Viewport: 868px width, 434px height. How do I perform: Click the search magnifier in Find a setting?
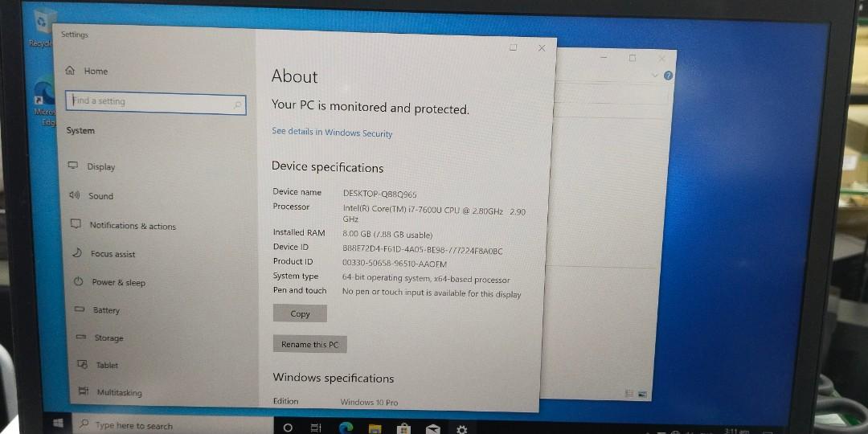237,104
